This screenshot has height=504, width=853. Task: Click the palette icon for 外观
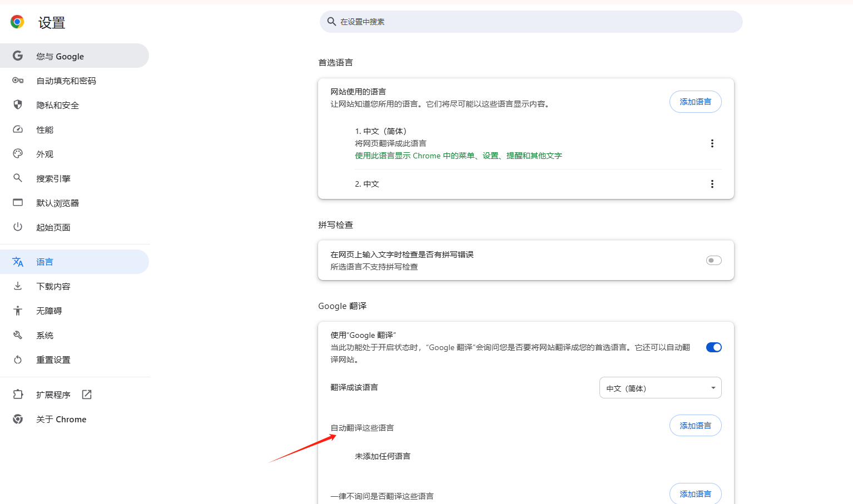pyautogui.click(x=18, y=153)
